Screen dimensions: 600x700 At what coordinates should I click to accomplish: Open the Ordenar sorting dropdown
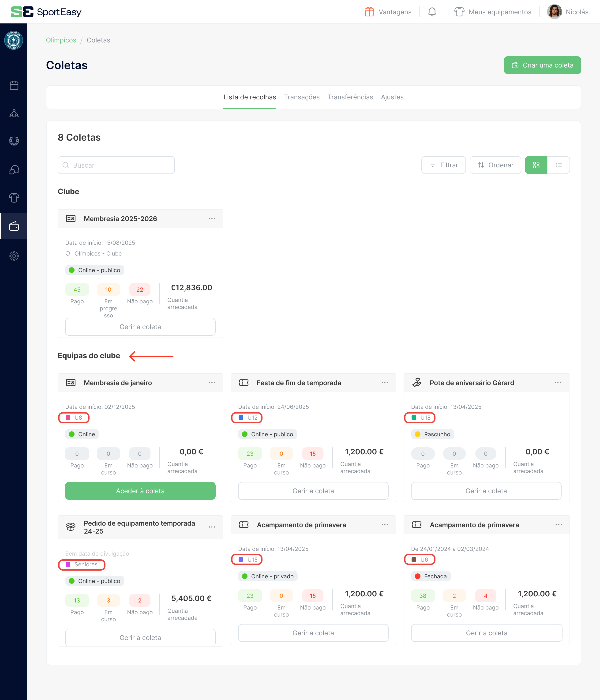pos(495,165)
